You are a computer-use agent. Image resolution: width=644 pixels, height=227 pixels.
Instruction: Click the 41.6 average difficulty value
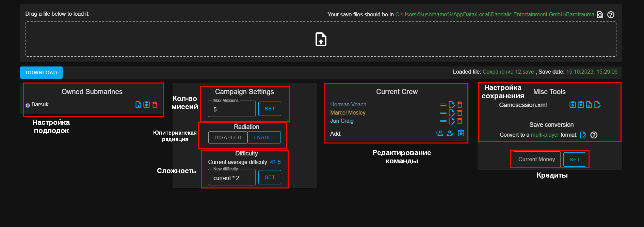click(x=275, y=162)
